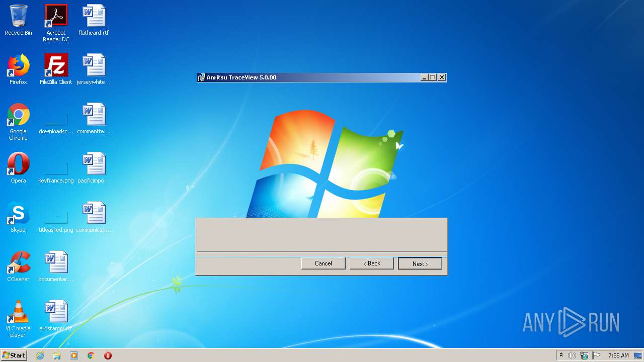
Task: Open the volume control in the tray
Action: point(572,355)
